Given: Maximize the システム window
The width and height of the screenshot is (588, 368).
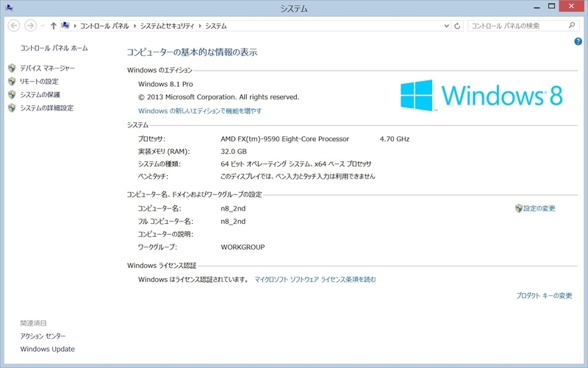Looking at the screenshot, I should pos(551,7).
